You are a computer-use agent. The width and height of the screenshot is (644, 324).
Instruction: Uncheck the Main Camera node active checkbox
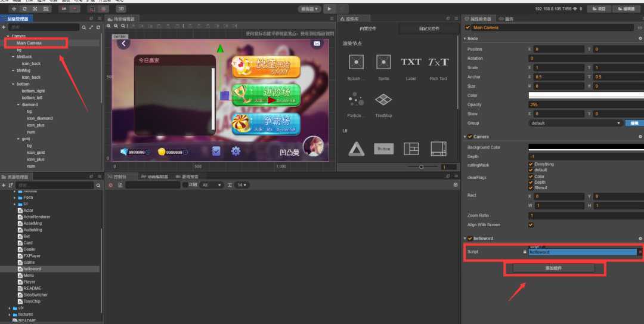[468, 27]
